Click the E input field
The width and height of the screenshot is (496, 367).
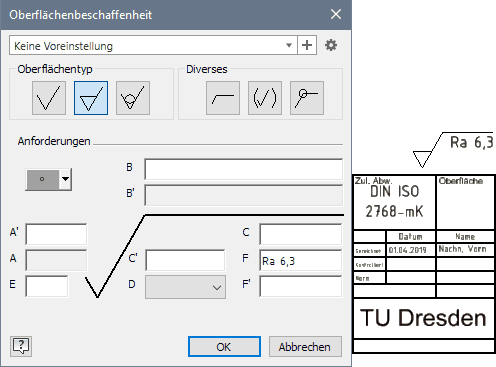(47, 286)
